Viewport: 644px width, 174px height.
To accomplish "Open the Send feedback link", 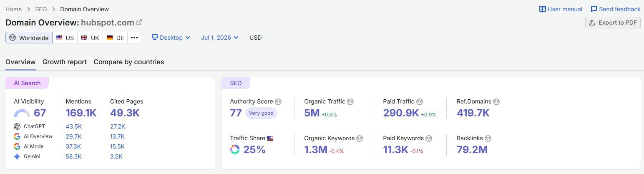I will [616, 9].
